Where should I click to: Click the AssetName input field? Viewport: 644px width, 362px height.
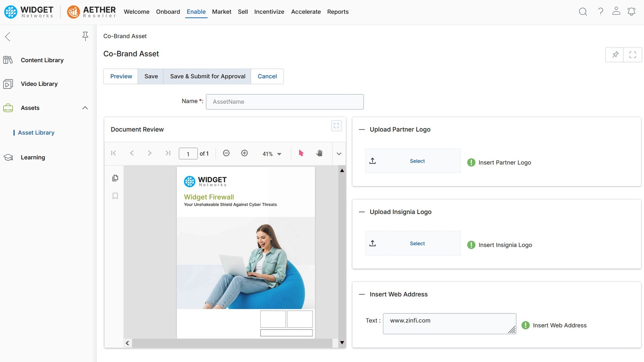[285, 102]
